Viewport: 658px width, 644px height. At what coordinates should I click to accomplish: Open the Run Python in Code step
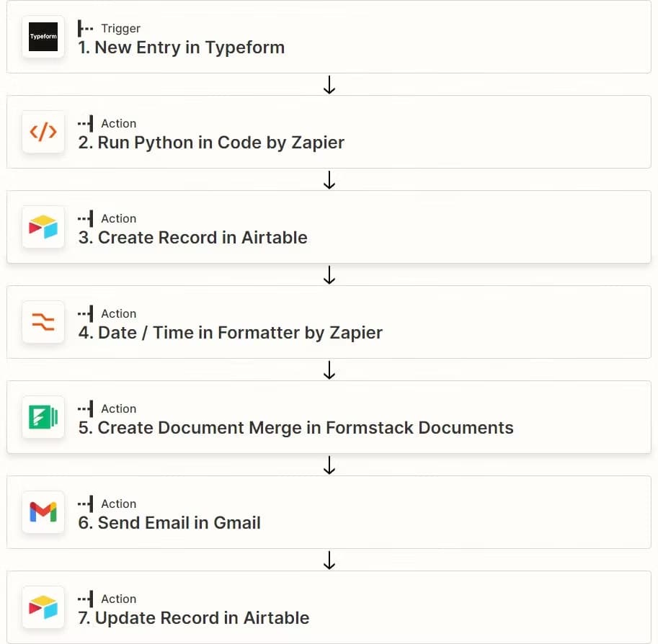point(211,143)
